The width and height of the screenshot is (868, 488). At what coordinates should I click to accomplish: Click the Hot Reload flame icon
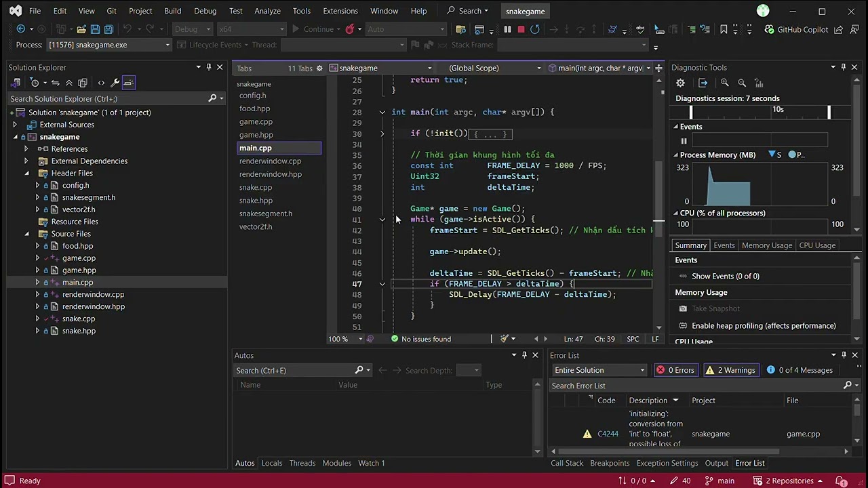tap(350, 29)
